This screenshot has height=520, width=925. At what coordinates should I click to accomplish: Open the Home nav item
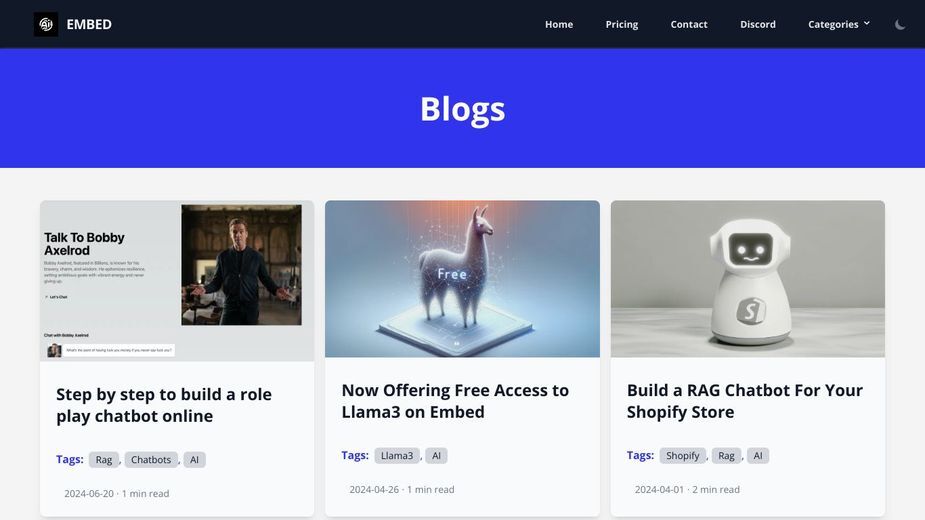point(559,24)
